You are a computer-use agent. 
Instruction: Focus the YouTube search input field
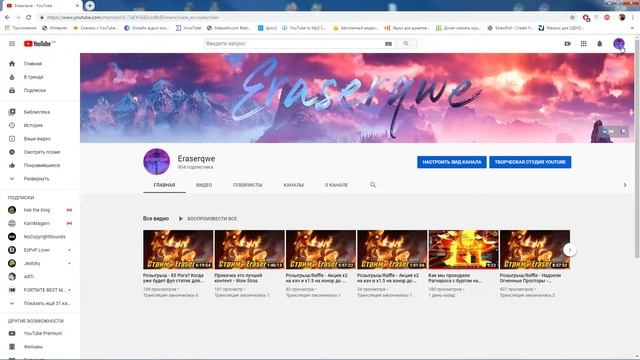pos(293,44)
